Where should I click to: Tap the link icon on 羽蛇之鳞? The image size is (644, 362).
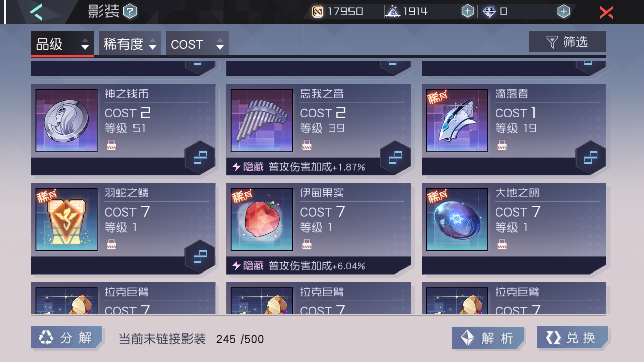tap(200, 257)
